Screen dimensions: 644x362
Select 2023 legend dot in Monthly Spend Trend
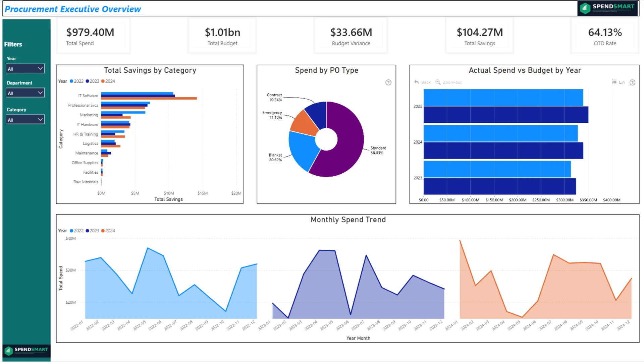pyautogui.click(x=87, y=231)
